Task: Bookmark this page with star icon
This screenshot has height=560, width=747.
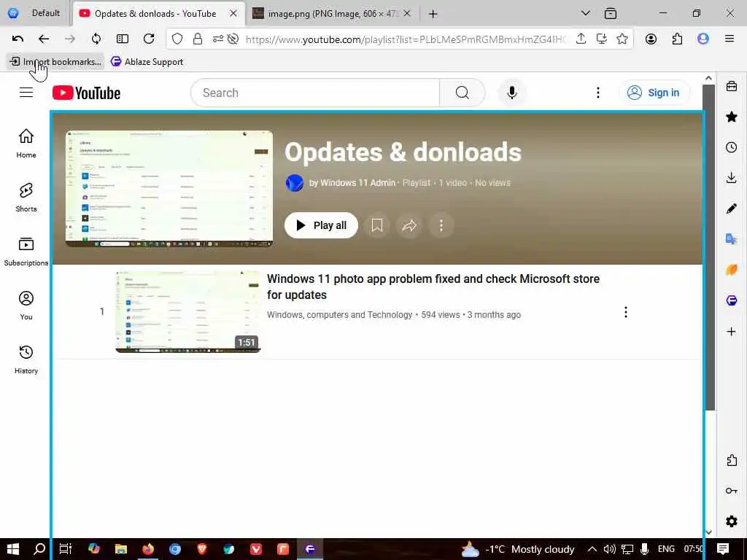Action: 622,39
